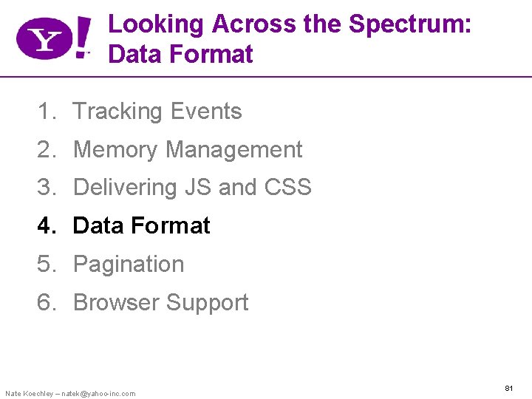Image resolution: width=532 pixels, height=399 pixels.
Task: Choose the 'Browser Support' list entry
Action: coord(161,303)
